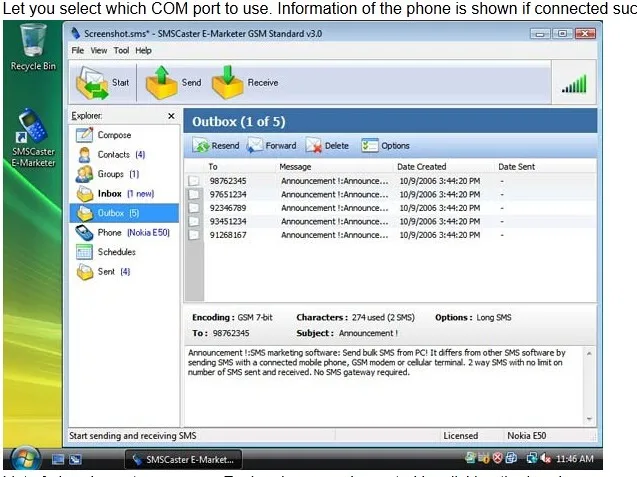Click the Start sending and receiving icon
Viewport: 637px width, 477px height.
pos(102,82)
